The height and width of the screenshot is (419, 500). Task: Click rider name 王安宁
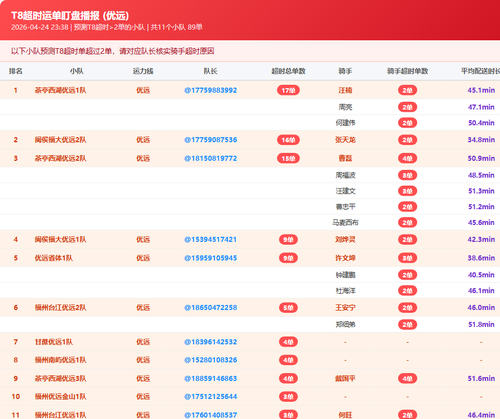(345, 308)
